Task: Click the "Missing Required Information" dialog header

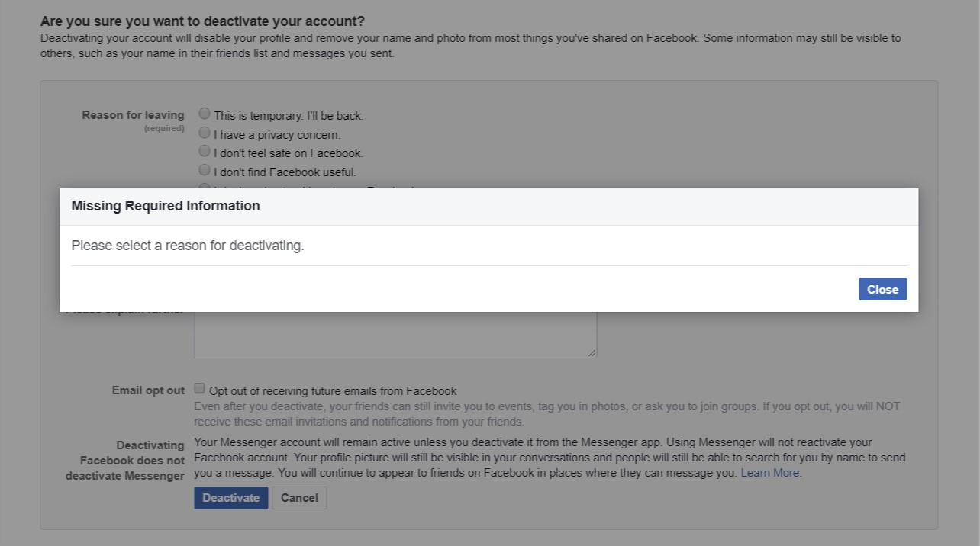Action: pyautogui.click(x=165, y=205)
